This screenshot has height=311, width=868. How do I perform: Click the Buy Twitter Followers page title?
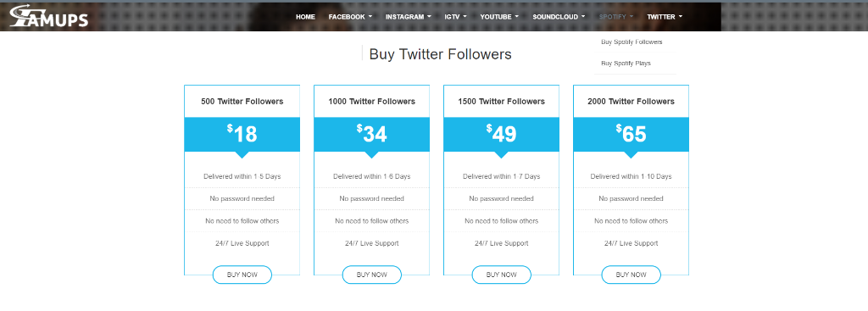pos(440,54)
